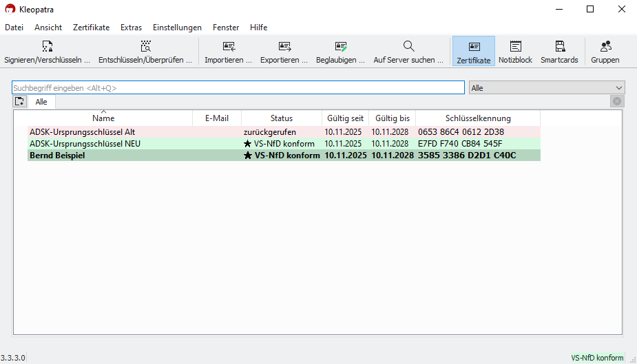This screenshot has width=637, height=364.
Task: Open the Notizblock view
Action: coord(515,47)
